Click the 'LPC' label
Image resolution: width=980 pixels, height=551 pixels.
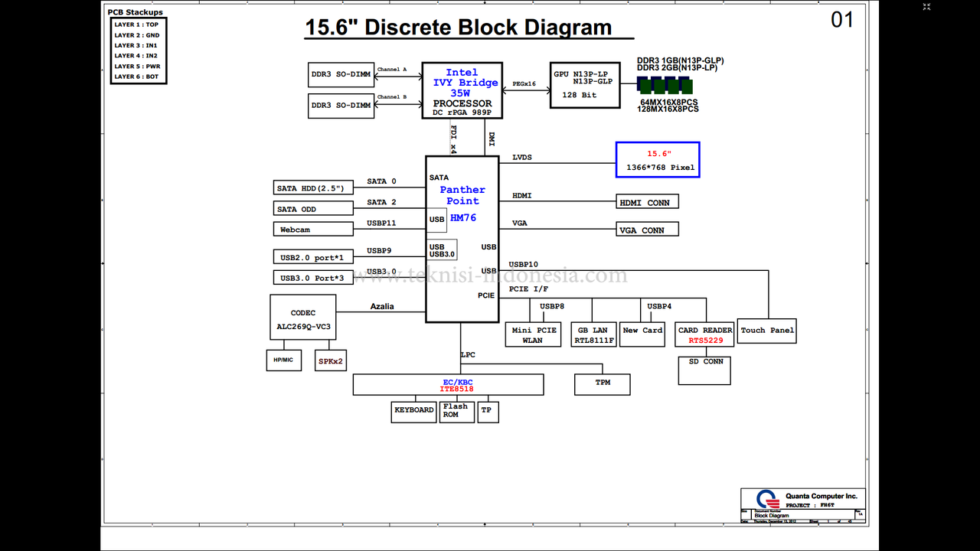tap(468, 355)
